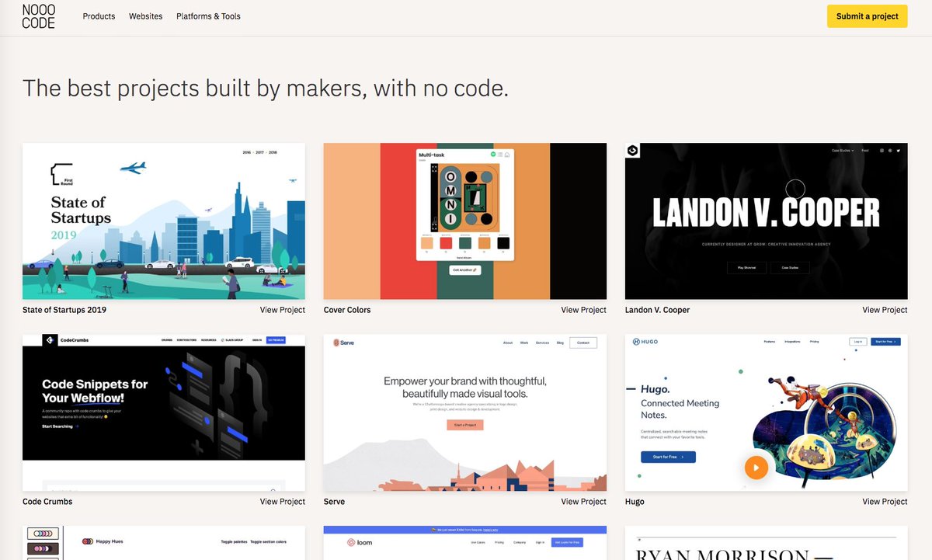Click the Start a Project button in Serve preview
Screen dimensions: 932x560
coord(465,425)
